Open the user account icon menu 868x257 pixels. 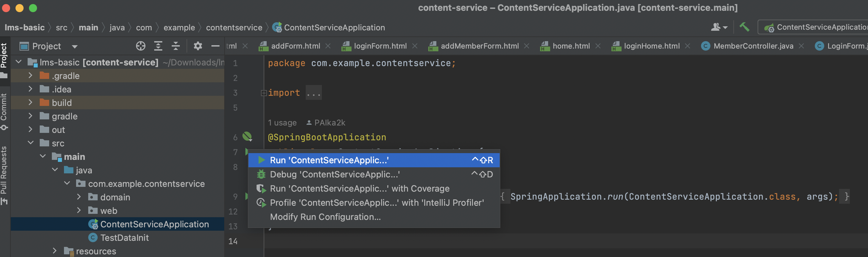tap(719, 27)
